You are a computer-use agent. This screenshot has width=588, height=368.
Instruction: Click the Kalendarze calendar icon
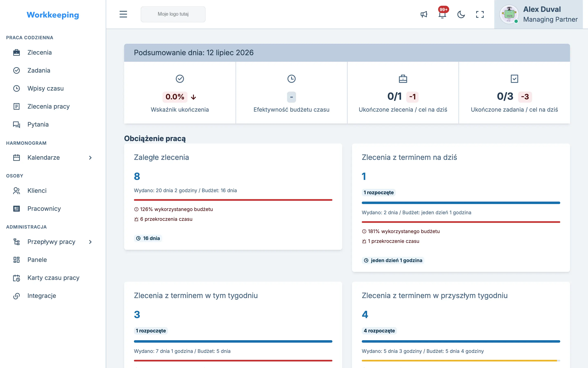click(x=17, y=157)
